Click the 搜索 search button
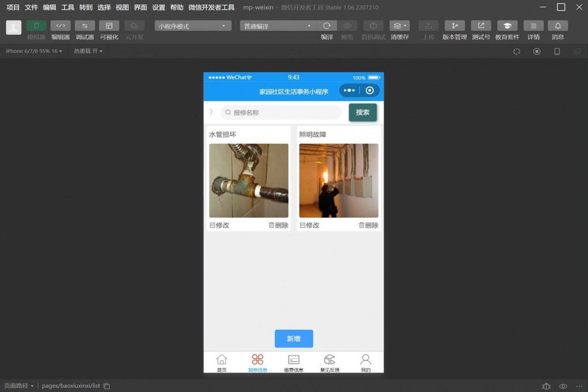Image resolution: width=588 pixels, height=392 pixels. (x=363, y=112)
